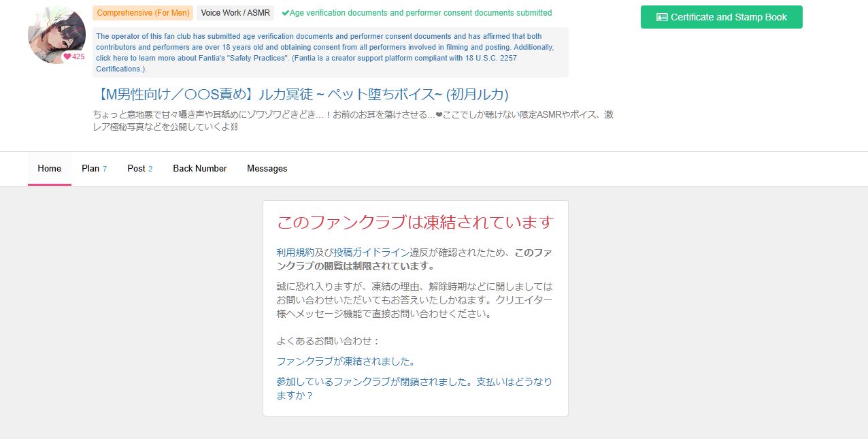This screenshot has width=868, height=439.
Task: Click the label よくあるお問い合わせ：
Action: [329, 341]
